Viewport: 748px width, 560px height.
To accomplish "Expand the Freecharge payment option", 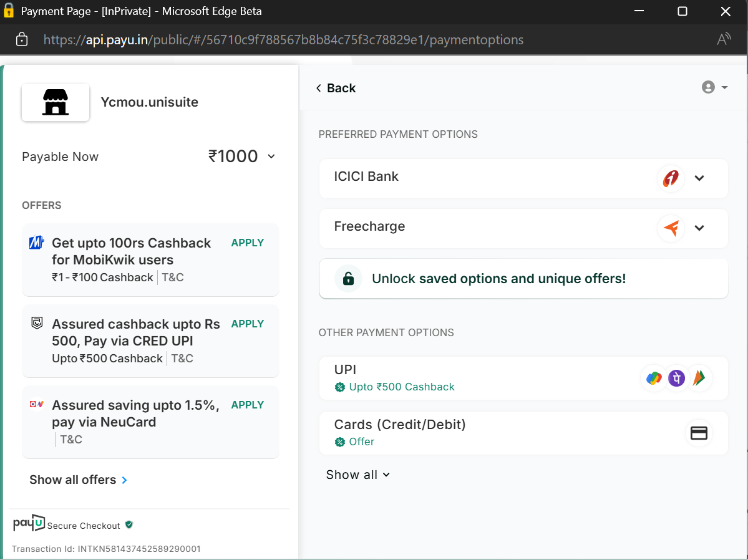I will (699, 228).
